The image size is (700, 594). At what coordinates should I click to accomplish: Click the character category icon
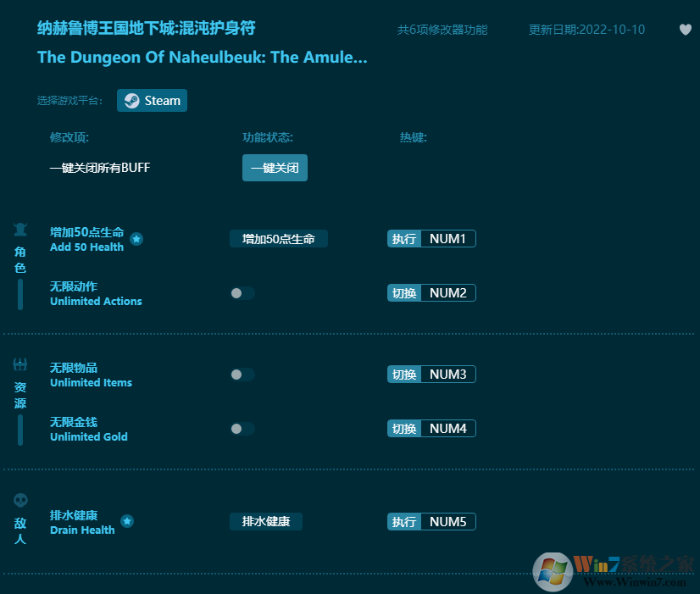(x=20, y=229)
